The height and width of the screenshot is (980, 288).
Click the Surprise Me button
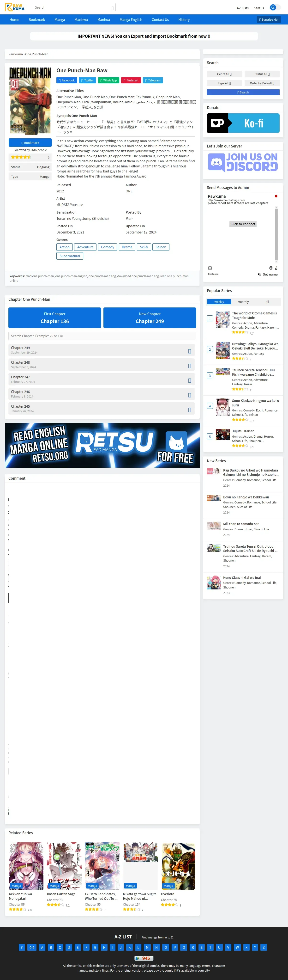[x=269, y=20]
